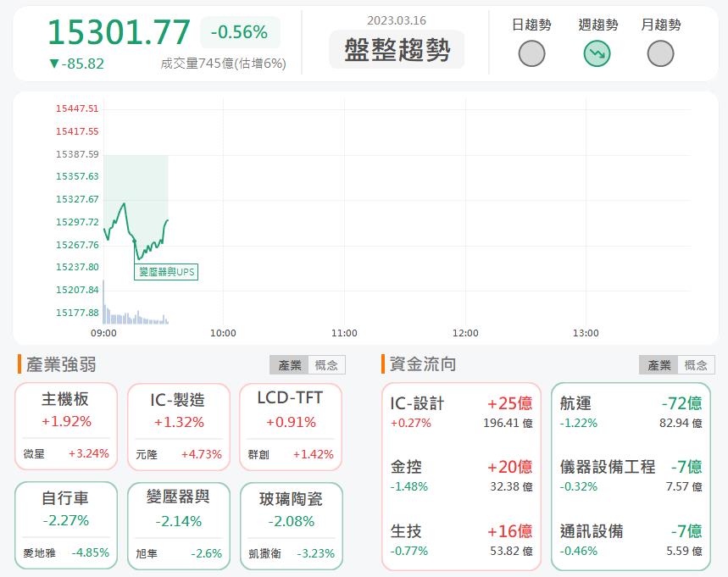Select the 月趨勢 radio button
The width and height of the screenshot is (728, 577).
click(x=661, y=53)
